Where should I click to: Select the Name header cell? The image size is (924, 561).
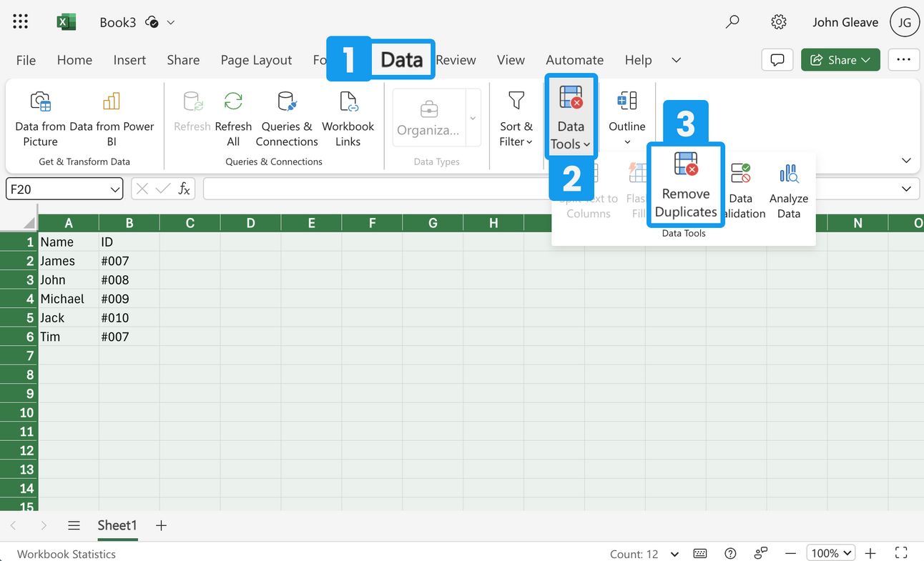tap(69, 242)
